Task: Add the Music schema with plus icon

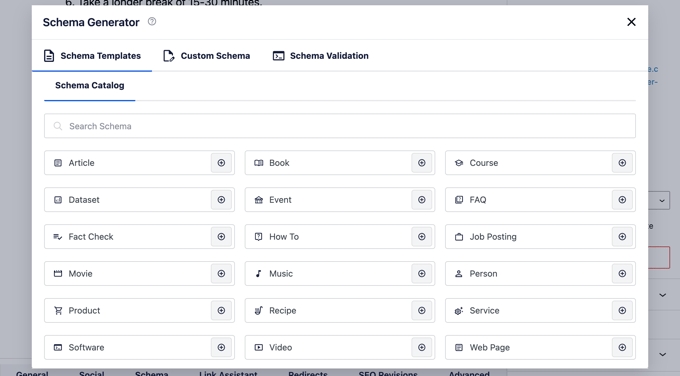Action: point(422,274)
